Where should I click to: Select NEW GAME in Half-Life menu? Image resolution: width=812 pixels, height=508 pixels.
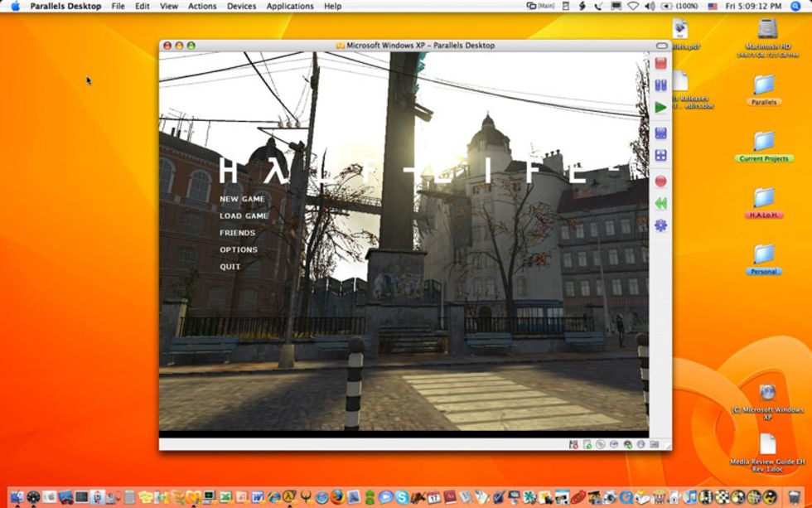click(242, 199)
